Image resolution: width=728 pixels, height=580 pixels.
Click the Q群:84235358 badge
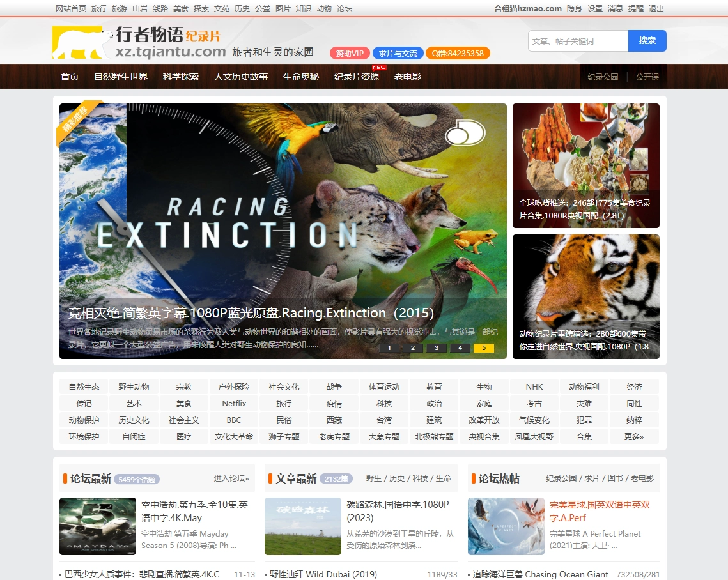(458, 53)
